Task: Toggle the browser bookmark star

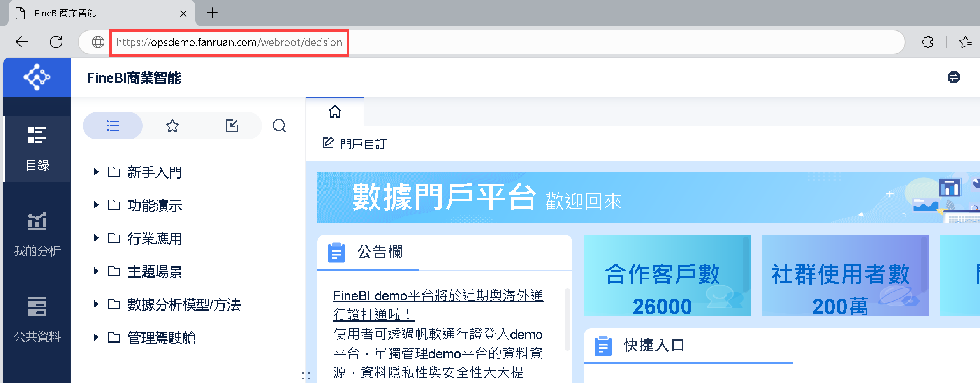Action: click(965, 42)
